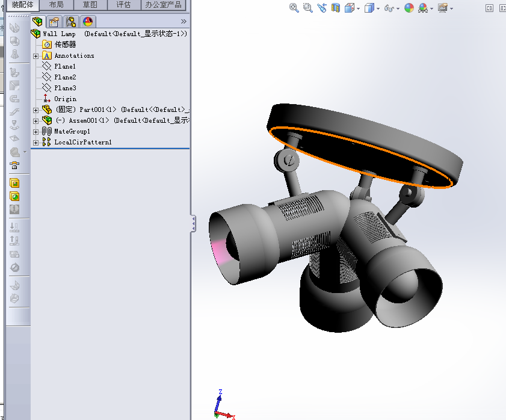Switch to DisplayManager tab icon

(x=87, y=22)
